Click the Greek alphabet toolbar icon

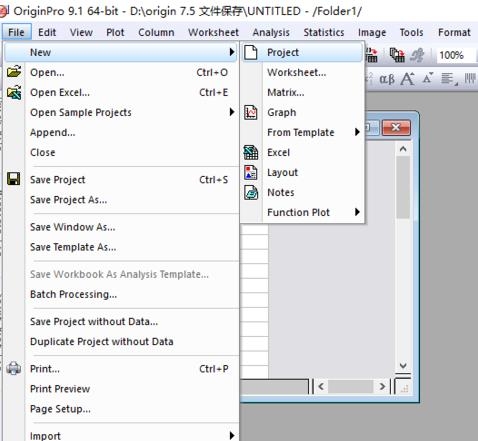coord(387,79)
